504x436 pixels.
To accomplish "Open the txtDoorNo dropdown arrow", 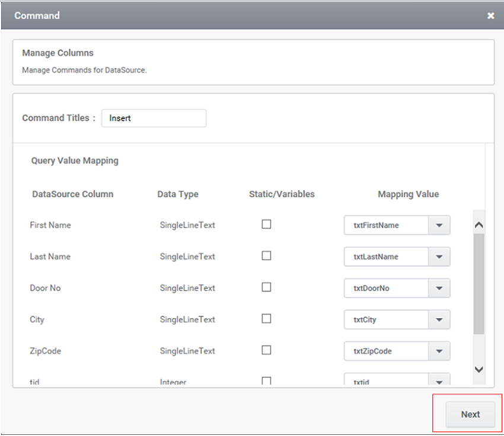I will pos(439,288).
